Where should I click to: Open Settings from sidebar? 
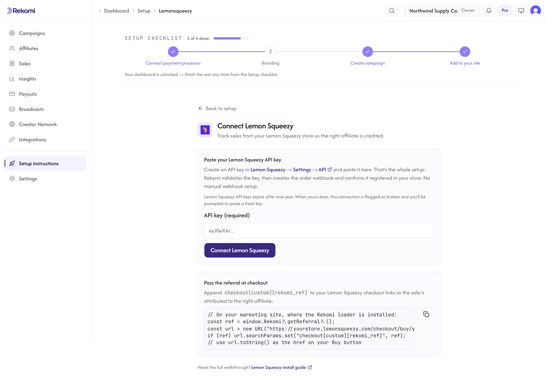[45, 179]
